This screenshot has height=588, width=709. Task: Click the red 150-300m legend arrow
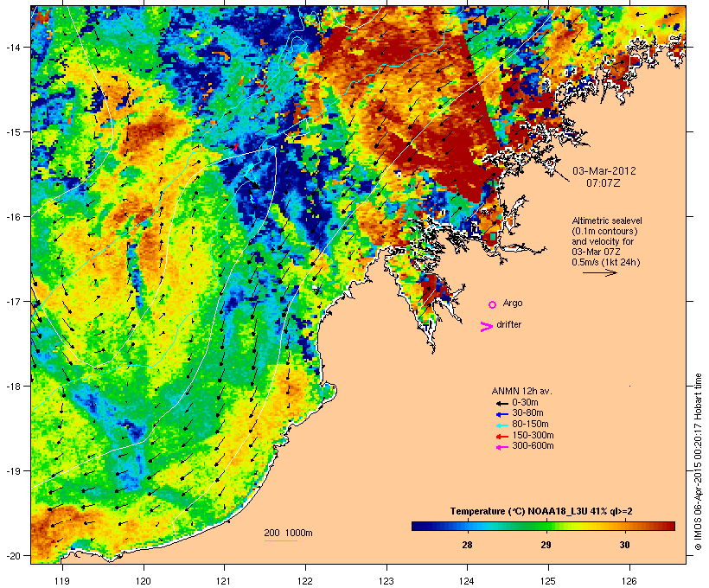click(x=502, y=437)
